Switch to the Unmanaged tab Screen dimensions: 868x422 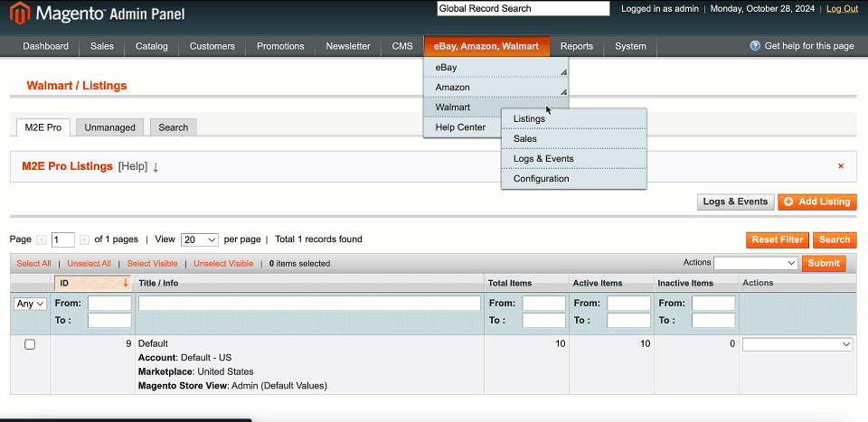pos(109,127)
